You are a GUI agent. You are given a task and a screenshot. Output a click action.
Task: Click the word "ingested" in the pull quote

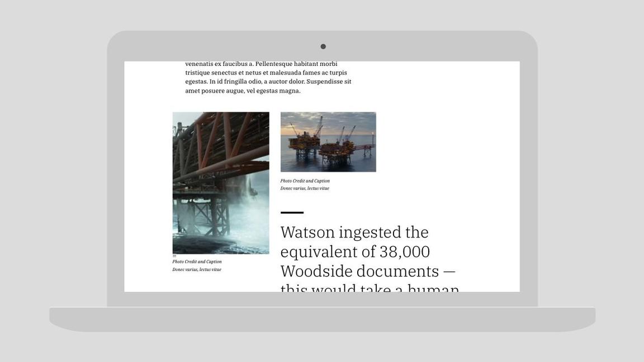tap(370, 232)
